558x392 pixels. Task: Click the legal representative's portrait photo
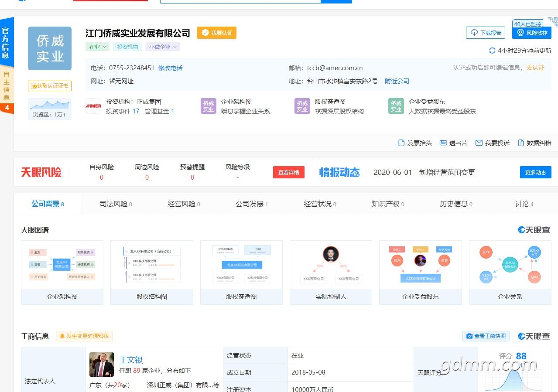[102, 365]
